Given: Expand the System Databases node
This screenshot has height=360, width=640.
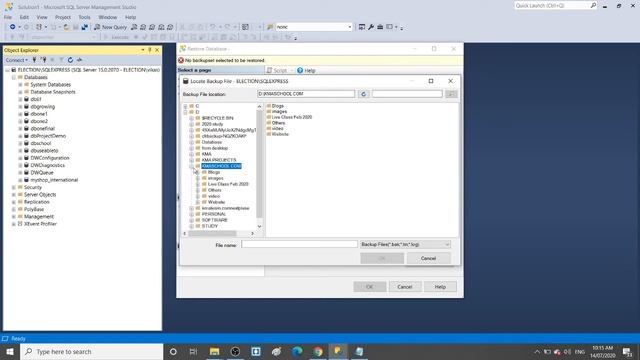Looking at the screenshot, I should [x=20, y=85].
